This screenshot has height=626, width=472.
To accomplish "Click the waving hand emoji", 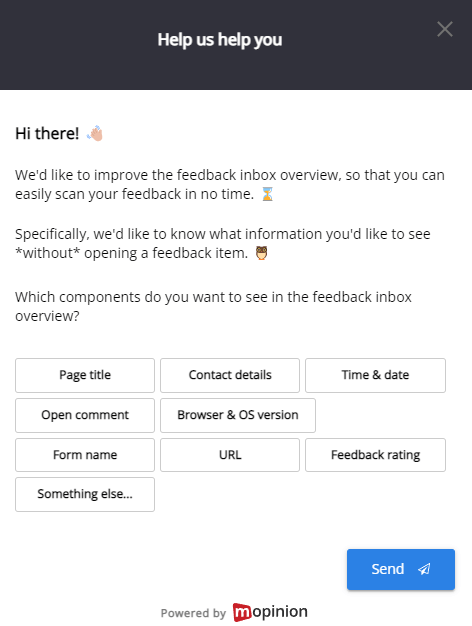I will click(x=95, y=133).
